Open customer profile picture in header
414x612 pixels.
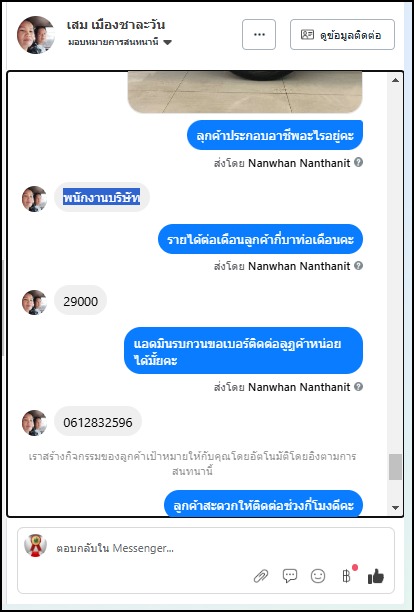tap(36, 35)
